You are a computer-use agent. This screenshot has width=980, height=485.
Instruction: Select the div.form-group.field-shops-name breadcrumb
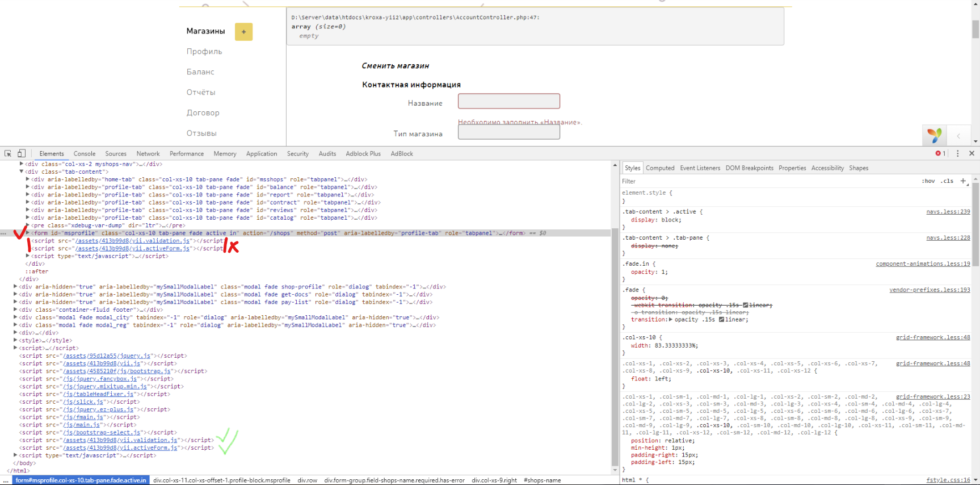394,480
